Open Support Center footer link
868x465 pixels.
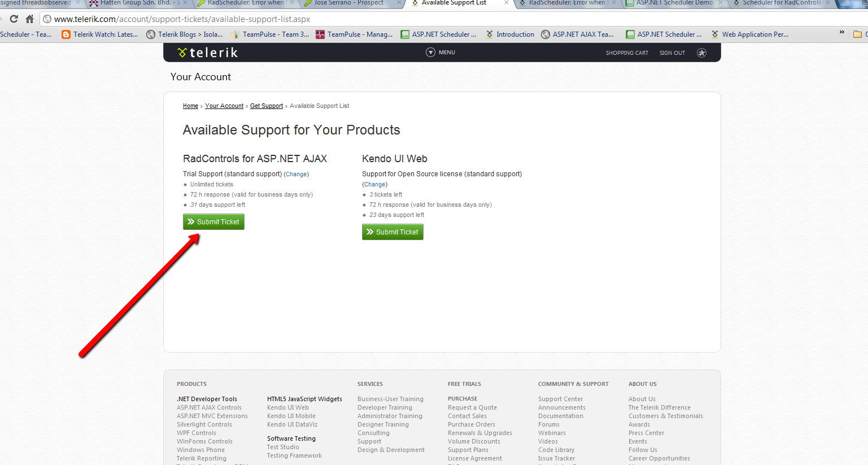[x=560, y=399]
